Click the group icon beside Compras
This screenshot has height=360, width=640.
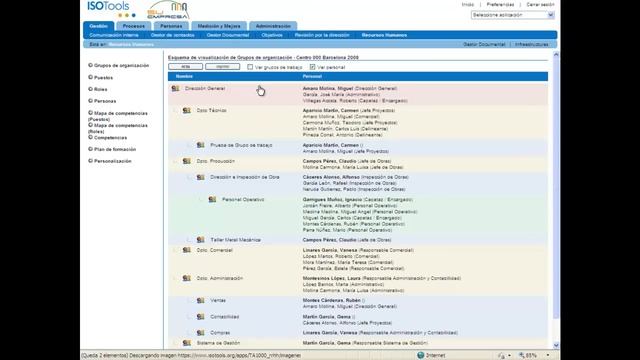201,333
